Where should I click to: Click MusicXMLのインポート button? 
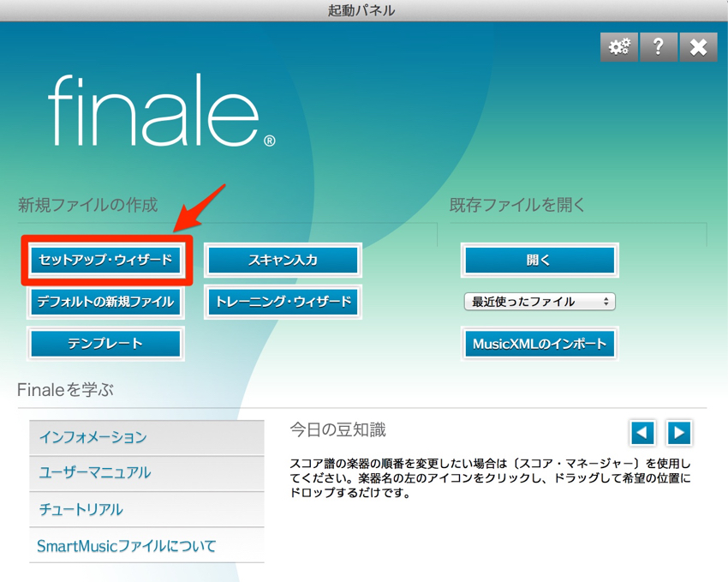540,344
